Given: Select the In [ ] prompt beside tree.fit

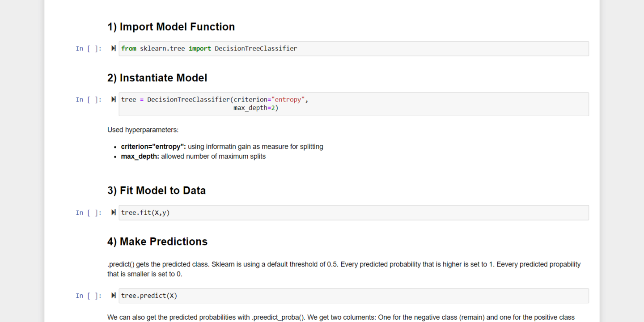Looking at the screenshot, I should 88,213.
